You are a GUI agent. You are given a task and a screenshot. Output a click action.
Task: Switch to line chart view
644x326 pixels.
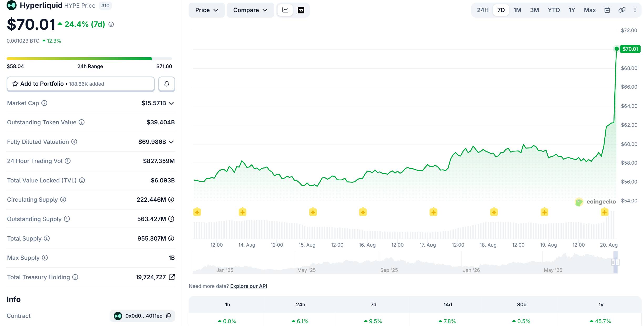285,10
